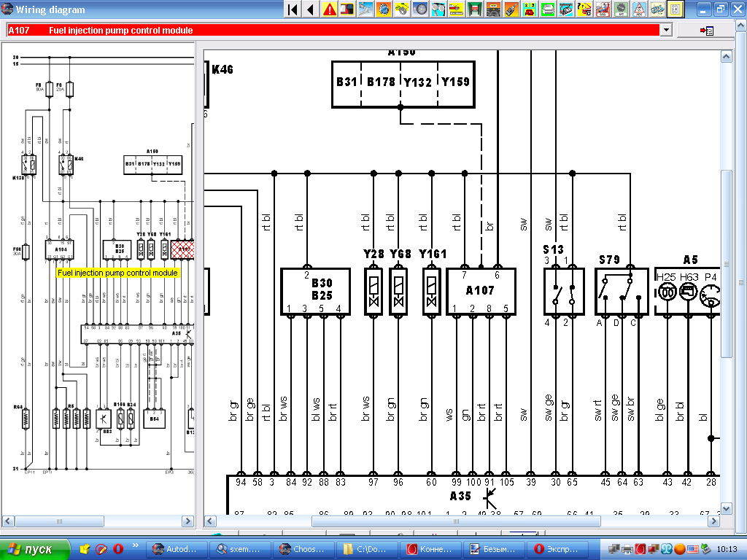Click the A107 component box in main diagram
The width and height of the screenshot is (747, 560).
pos(481,291)
